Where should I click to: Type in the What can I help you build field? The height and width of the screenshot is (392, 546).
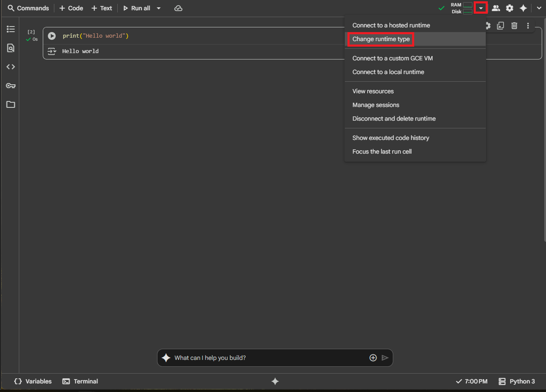click(270, 358)
